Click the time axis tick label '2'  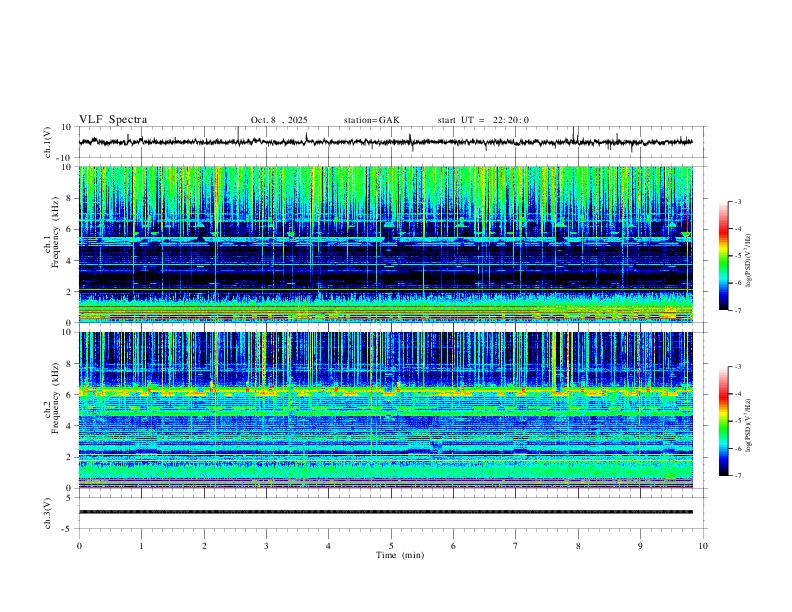click(204, 546)
